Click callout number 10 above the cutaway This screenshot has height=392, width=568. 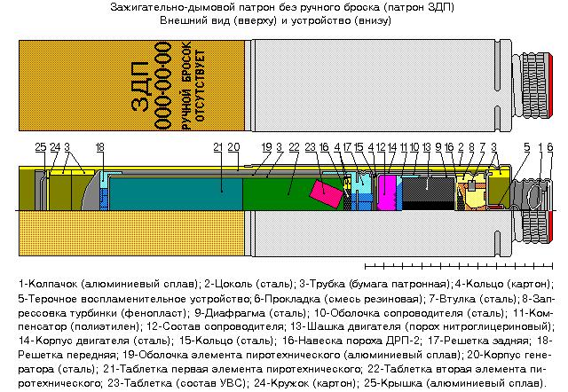pos(414,147)
